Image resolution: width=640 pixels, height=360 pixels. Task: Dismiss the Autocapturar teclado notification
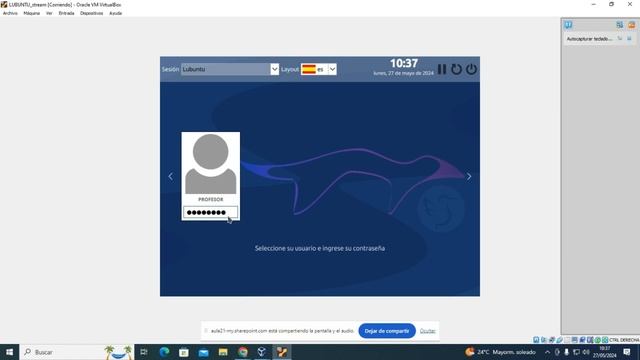coord(629,38)
